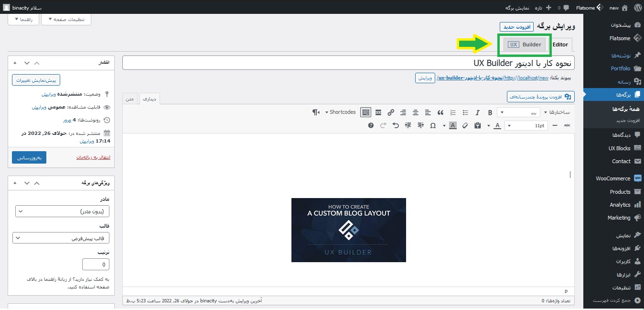
Task: Toggle the bulleted list button
Action: coord(465,112)
